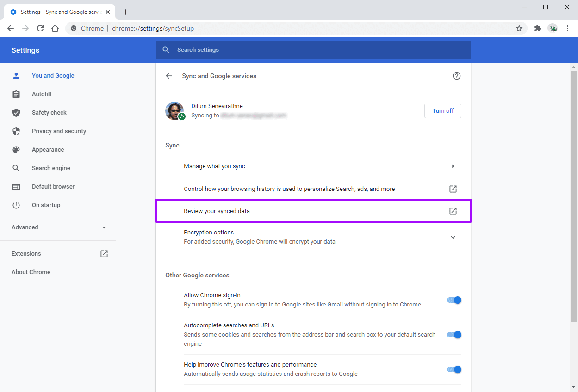Click Review your synced data row
The image size is (578, 392).
click(x=313, y=211)
